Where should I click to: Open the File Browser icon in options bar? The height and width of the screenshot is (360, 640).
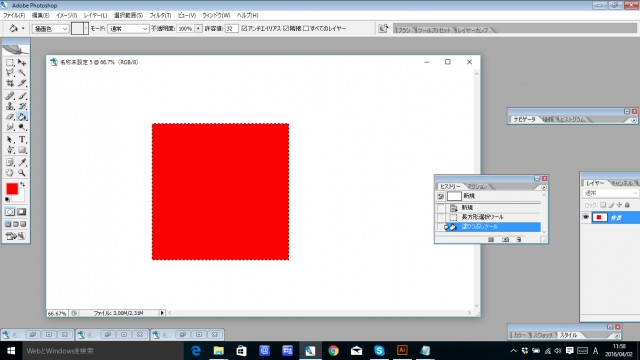tap(383, 28)
